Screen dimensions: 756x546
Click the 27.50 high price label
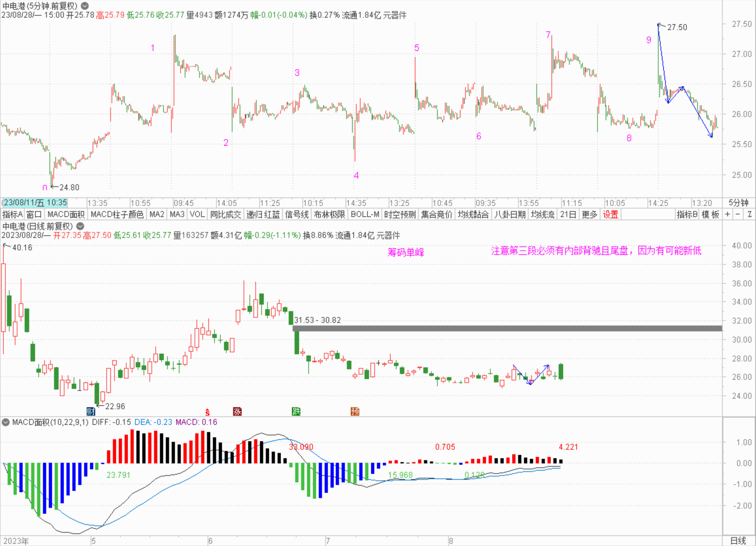coord(677,27)
